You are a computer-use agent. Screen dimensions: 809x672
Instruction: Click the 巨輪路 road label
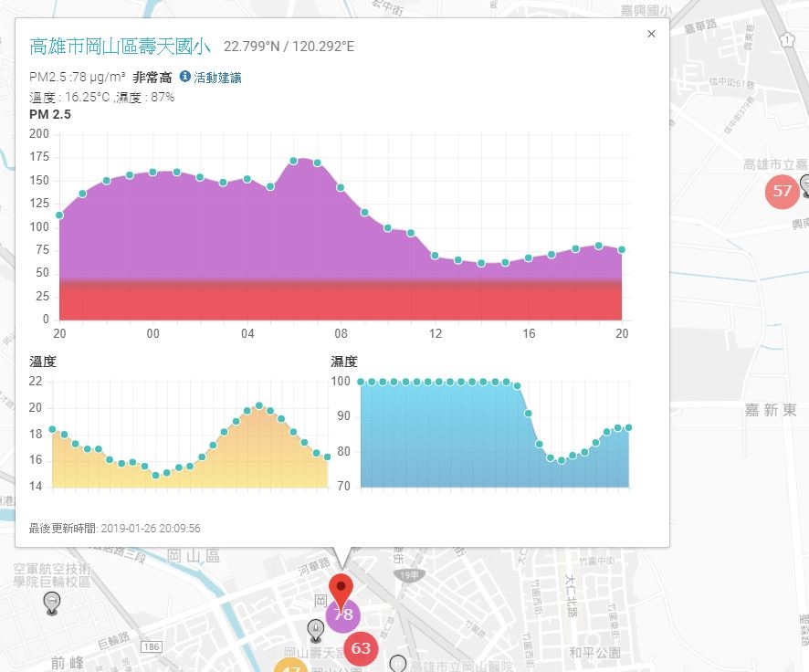point(113,640)
